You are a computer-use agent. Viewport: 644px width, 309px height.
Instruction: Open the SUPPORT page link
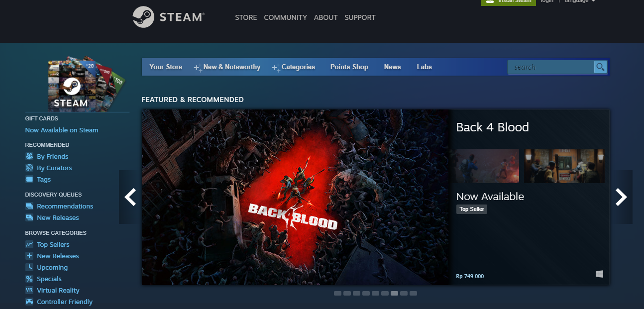(x=360, y=17)
